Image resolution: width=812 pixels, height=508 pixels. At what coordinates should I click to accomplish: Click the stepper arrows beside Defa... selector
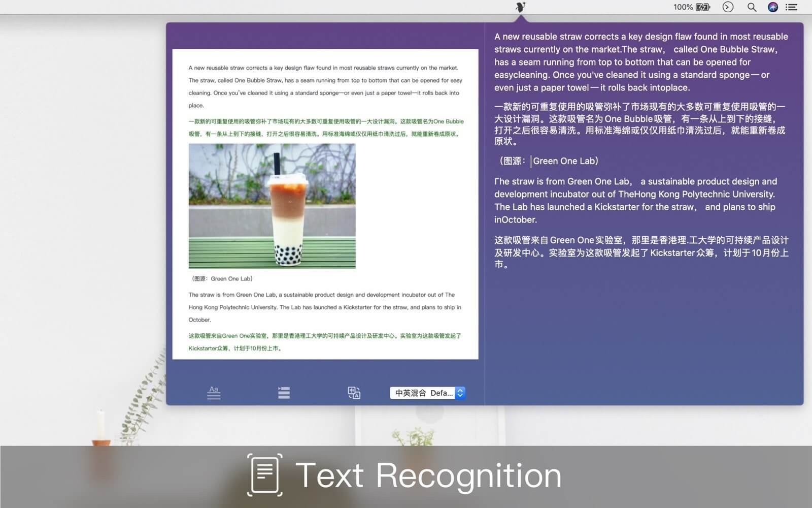click(x=459, y=393)
